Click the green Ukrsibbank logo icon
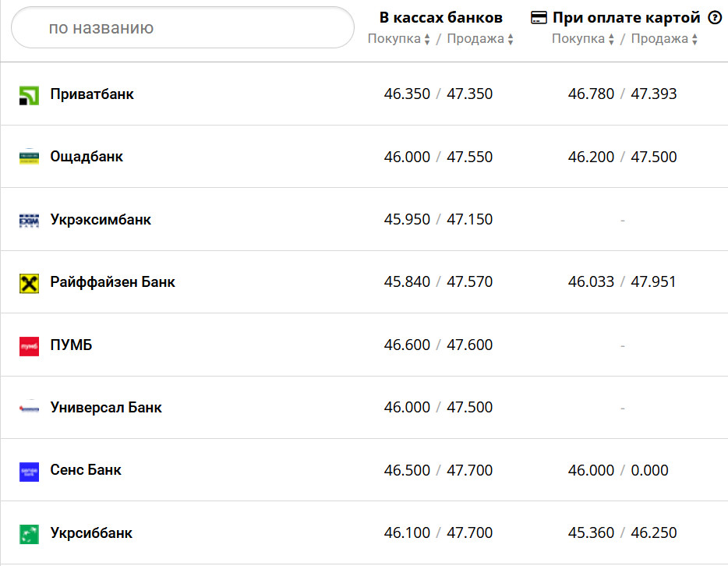 pyautogui.click(x=29, y=534)
